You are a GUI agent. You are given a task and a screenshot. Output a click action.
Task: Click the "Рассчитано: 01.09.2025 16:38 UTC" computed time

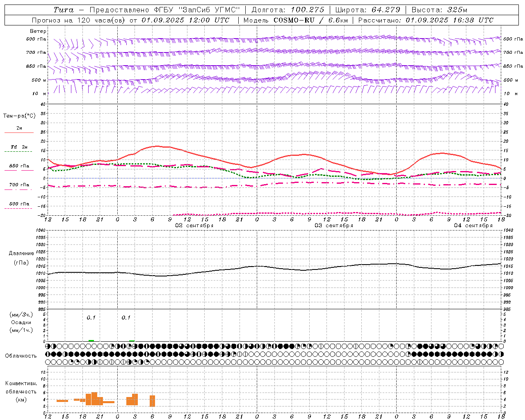(426, 20)
